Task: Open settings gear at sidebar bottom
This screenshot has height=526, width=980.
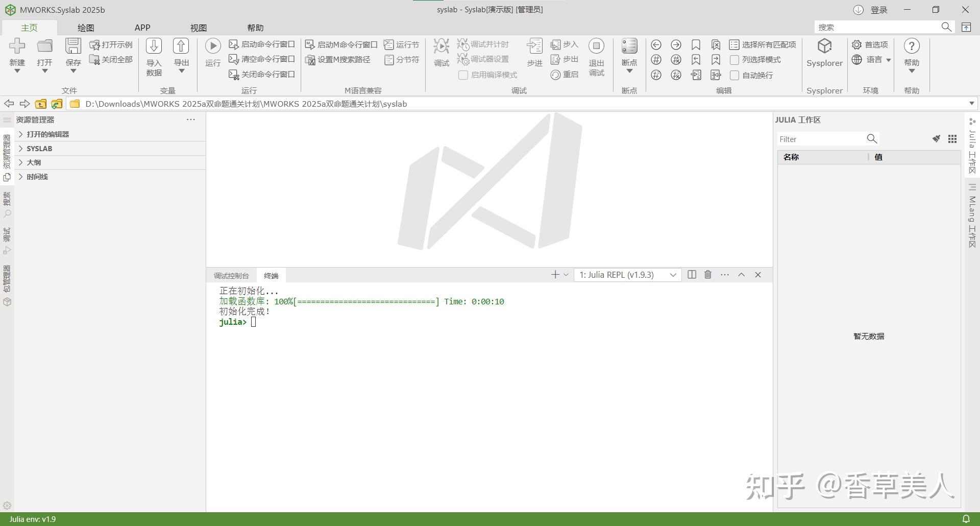Action: tap(7, 506)
